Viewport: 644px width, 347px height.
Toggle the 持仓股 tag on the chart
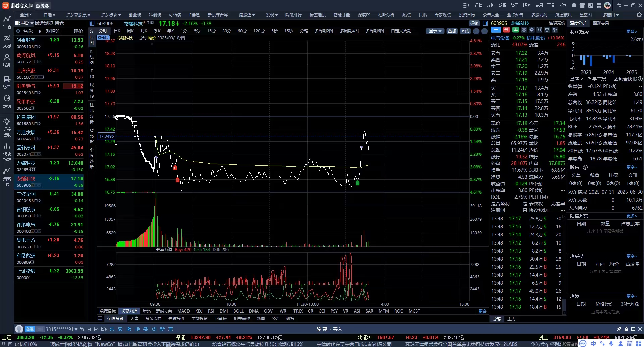click(103, 38)
